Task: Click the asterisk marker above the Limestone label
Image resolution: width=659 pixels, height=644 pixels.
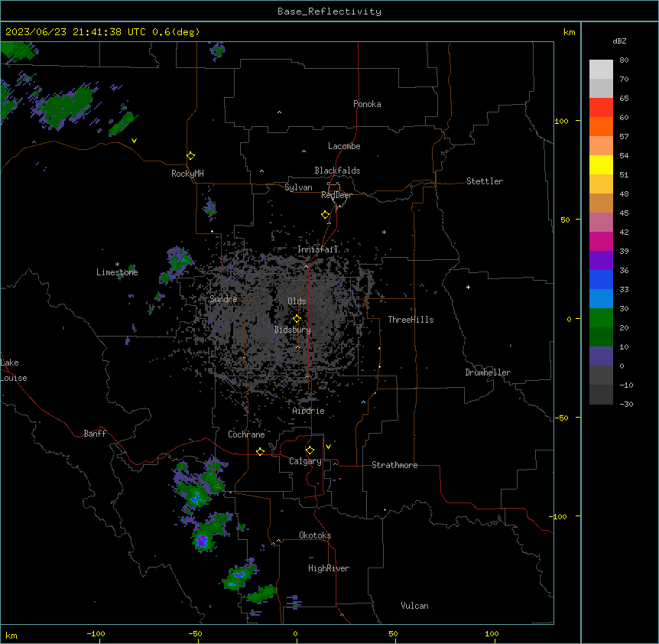Action: click(x=117, y=265)
